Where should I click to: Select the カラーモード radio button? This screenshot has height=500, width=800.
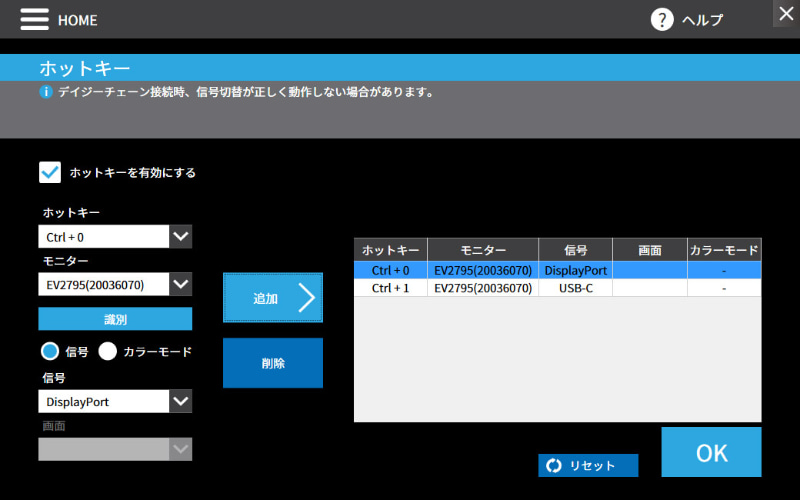click(108, 351)
